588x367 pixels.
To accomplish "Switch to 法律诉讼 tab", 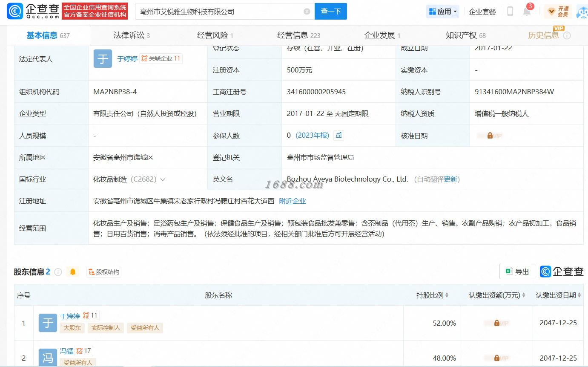I will pyautogui.click(x=132, y=36).
